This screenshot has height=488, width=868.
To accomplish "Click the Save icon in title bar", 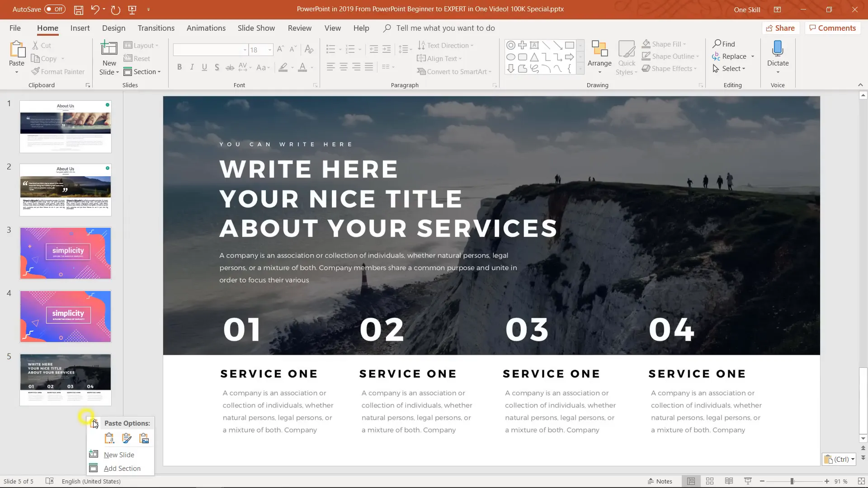I will click(79, 9).
